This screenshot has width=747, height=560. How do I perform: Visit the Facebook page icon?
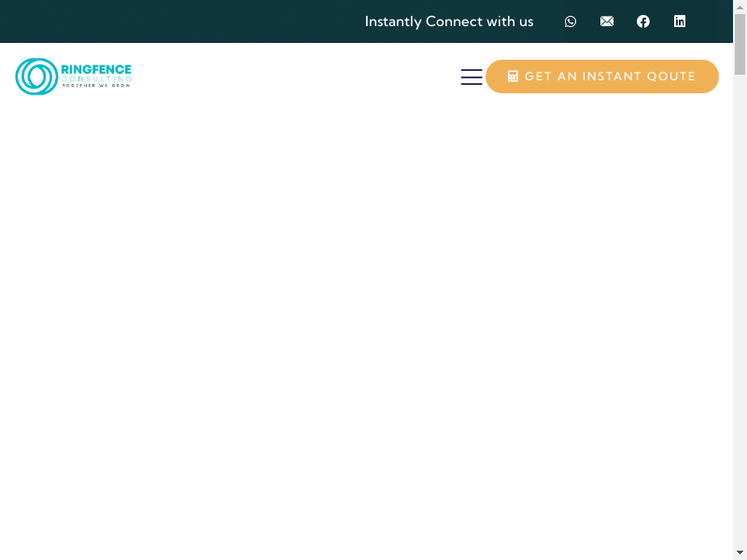(643, 21)
